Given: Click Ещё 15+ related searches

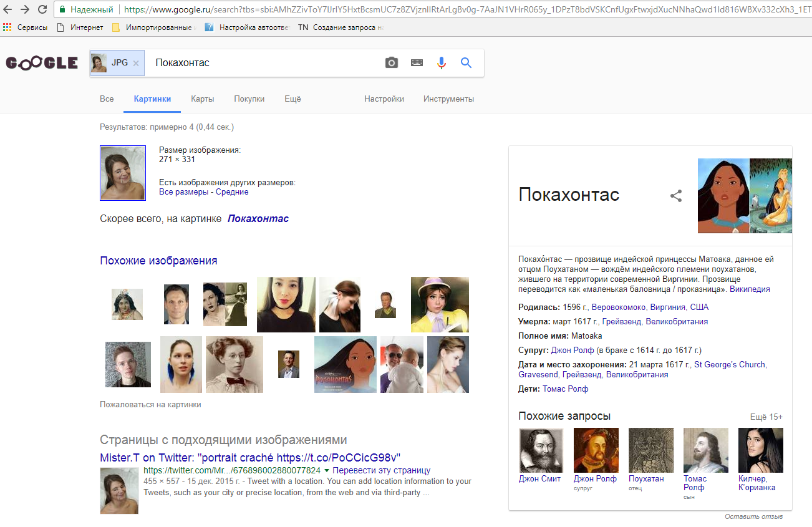Looking at the screenshot, I should tap(766, 417).
